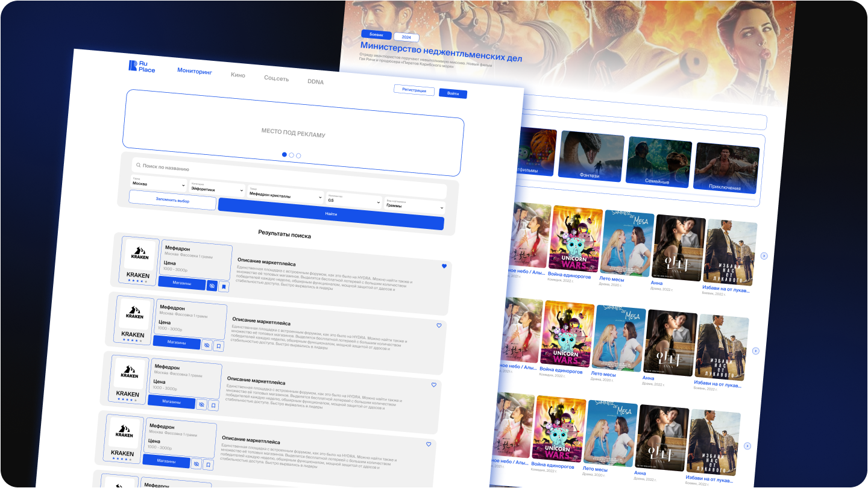Screen dimensions: 868x488
Task: Open the product dropdown showing Мефедрон кристаллы
Action: (286, 194)
